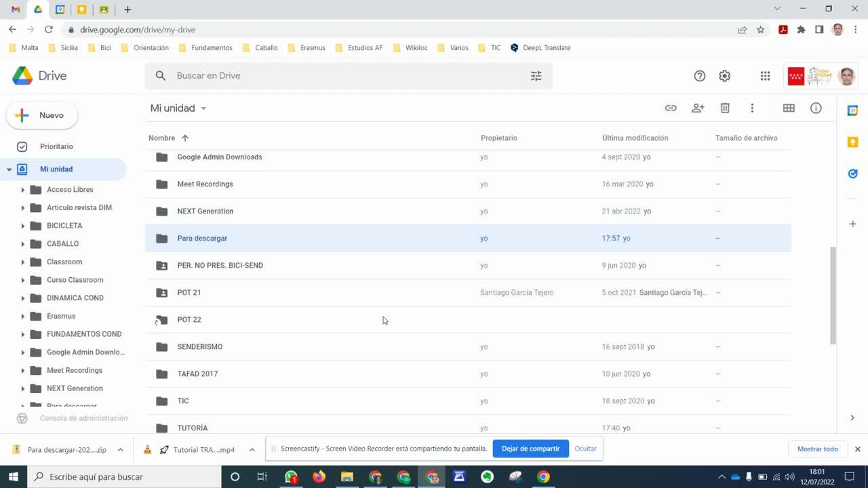Image resolution: width=868 pixels, height=488 pixels.
Task: Open Google Keep side panel icon
Action: tap(853, 142)
